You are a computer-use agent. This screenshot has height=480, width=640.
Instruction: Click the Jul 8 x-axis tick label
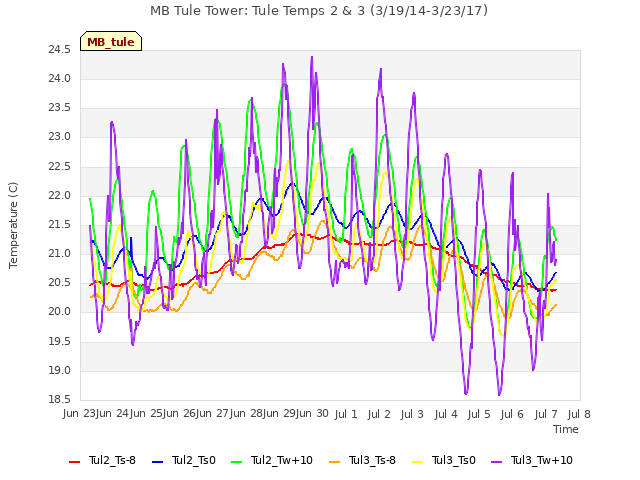tap(579, 414)
